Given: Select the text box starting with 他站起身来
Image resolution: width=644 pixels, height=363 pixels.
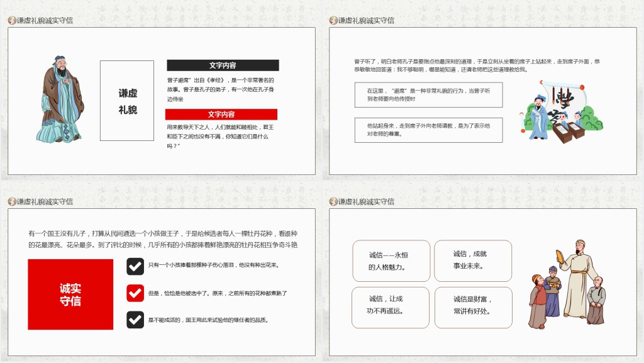Looking at the screenshot, I should [x=428, y=130].
